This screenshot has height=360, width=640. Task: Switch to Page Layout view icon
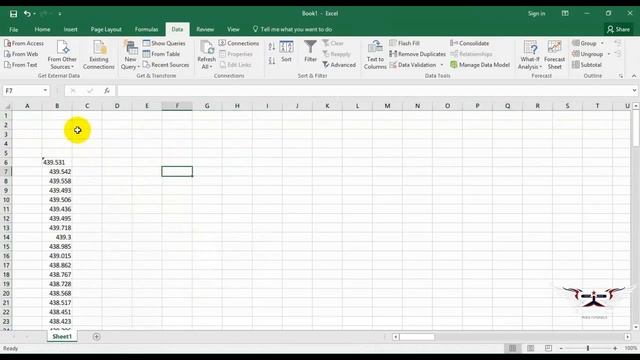[531, 348]
